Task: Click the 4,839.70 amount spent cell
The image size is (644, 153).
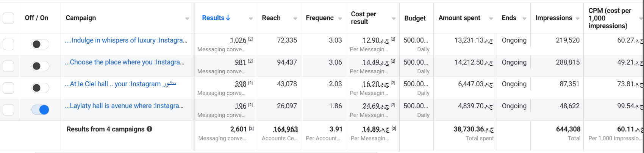Action: [475, 106]
